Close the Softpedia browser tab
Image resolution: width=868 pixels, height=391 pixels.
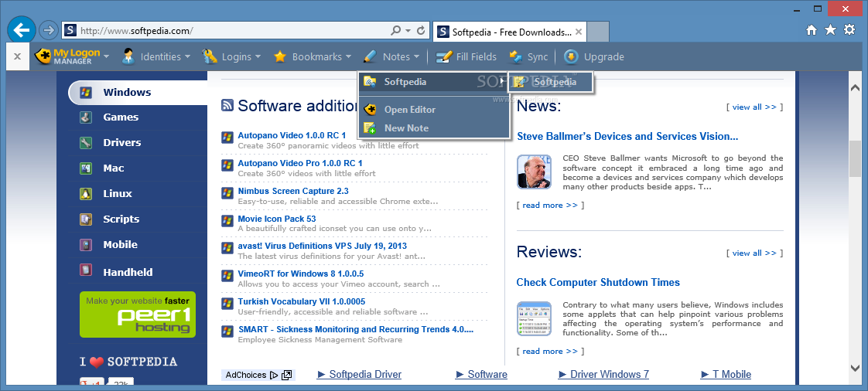point(579,32)
